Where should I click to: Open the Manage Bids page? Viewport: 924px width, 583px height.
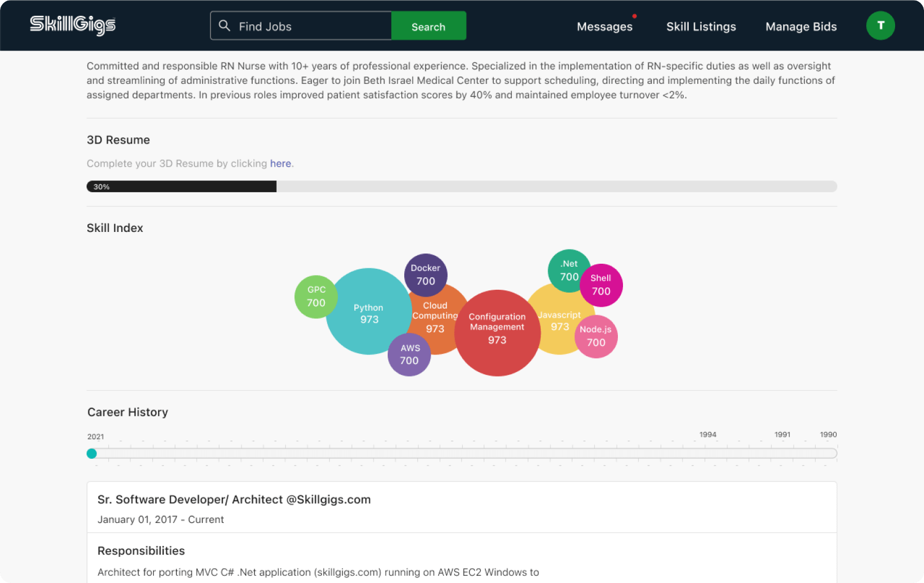point(800,27)
